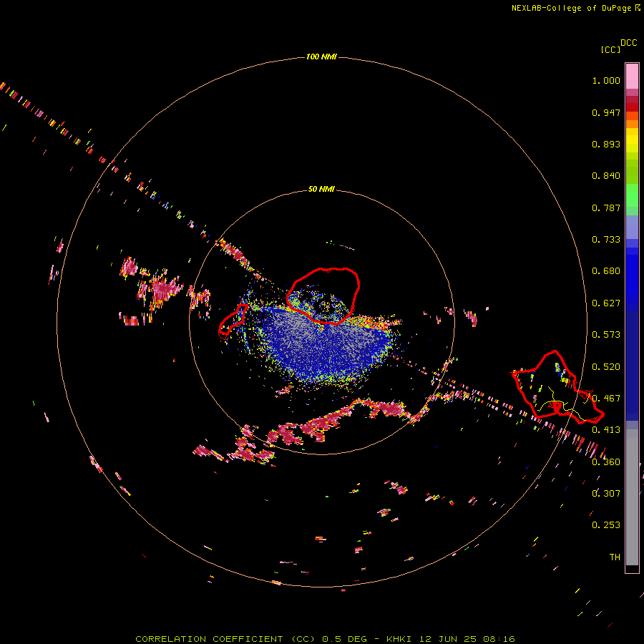Select the 0.893 scale value
The image size is (644, 644).
[606, 144]
